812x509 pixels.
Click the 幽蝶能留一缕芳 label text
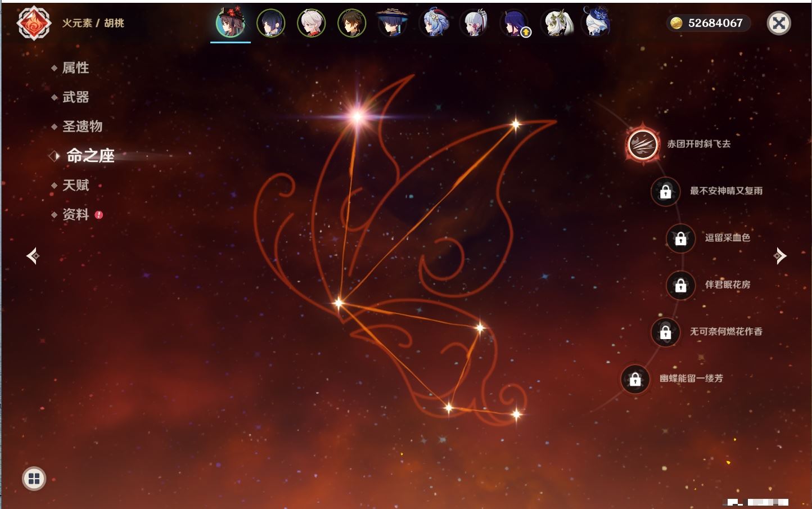tap(691, 379)
